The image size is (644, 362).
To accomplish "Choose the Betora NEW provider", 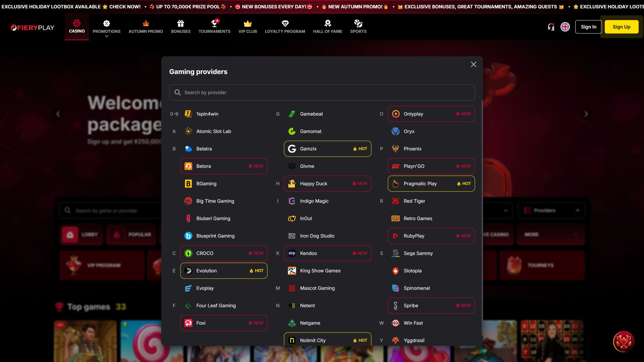I will [224, 166].
